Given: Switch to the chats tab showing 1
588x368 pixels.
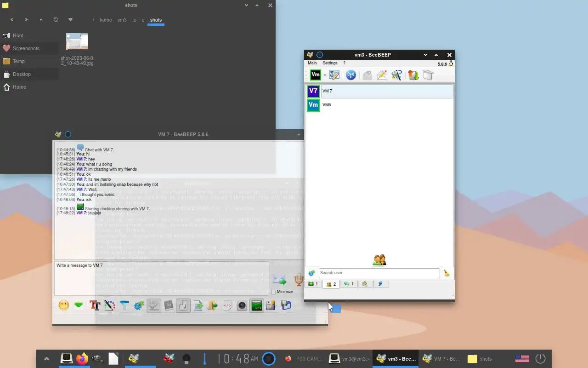Looking at the screenshot, I should (349, 284).
